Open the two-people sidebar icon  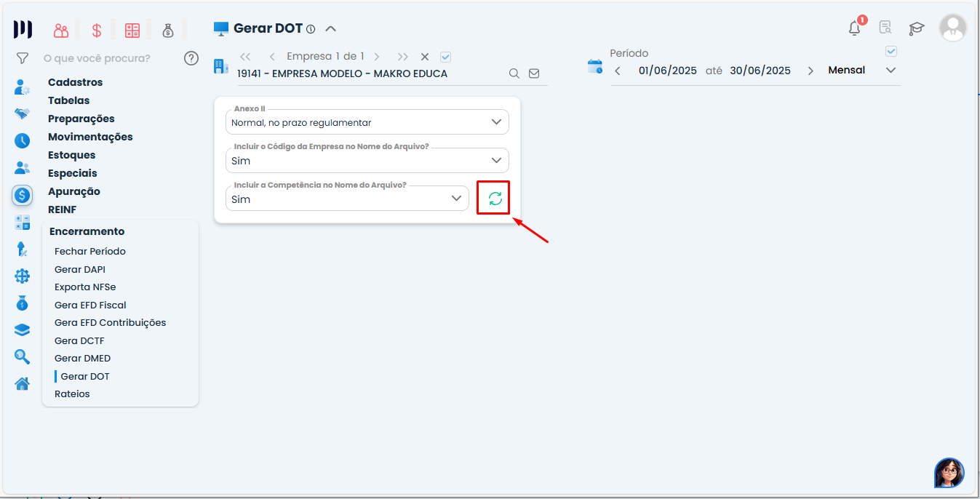(23, 168)
